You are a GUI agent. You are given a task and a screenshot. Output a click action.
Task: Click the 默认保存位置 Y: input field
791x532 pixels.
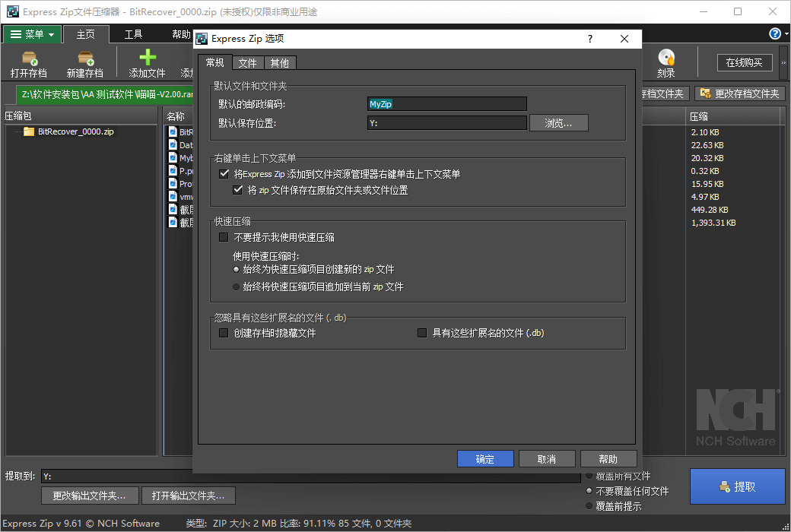tap(447, 123)
